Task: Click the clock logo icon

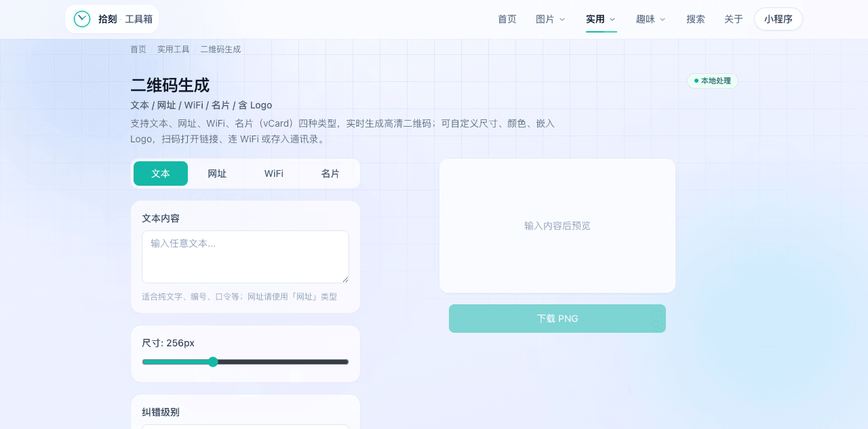Action: tap(82, 19)
